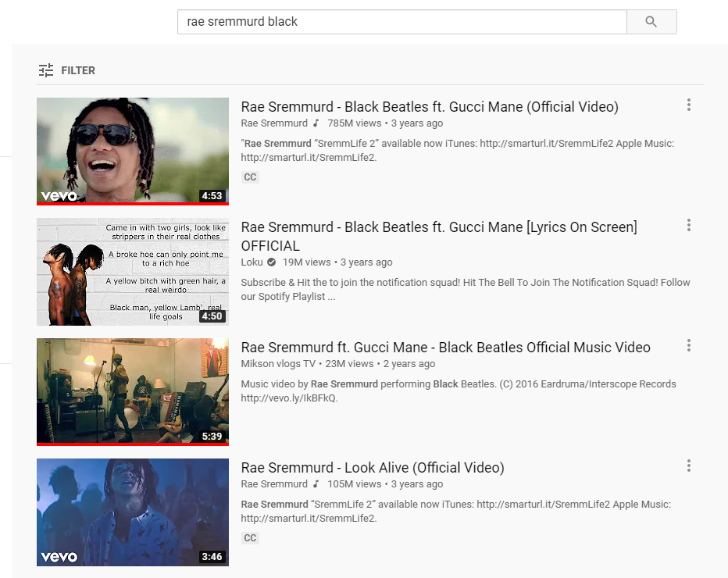Click description starting "Subscribe & Hit the to join"

[x=466, y=289]
